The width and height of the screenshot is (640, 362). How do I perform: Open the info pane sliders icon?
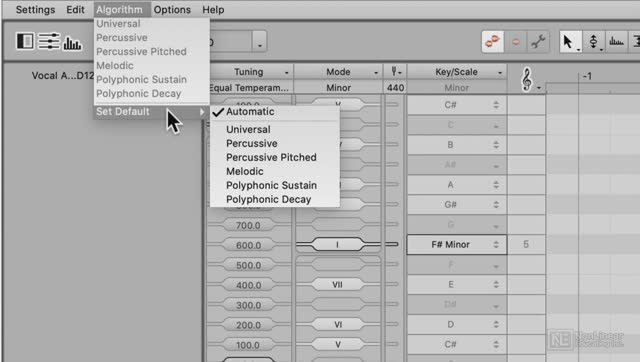point(49,41)
